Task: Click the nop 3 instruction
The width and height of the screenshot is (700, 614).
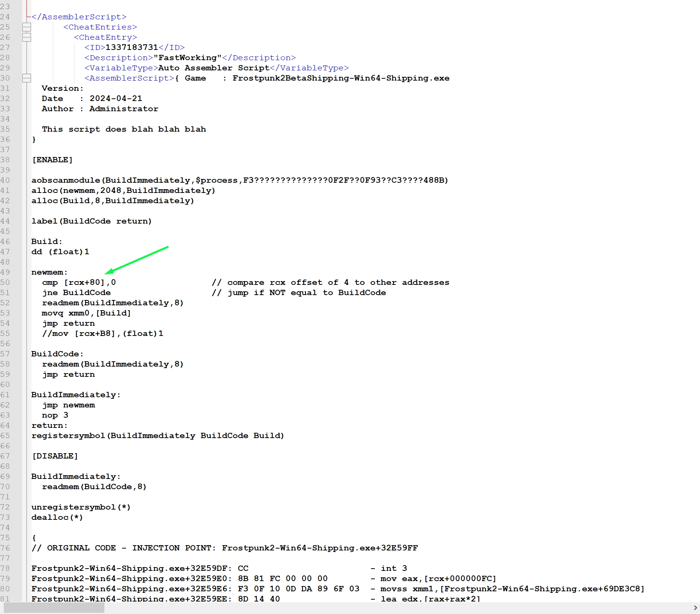Action: (55, 415)
